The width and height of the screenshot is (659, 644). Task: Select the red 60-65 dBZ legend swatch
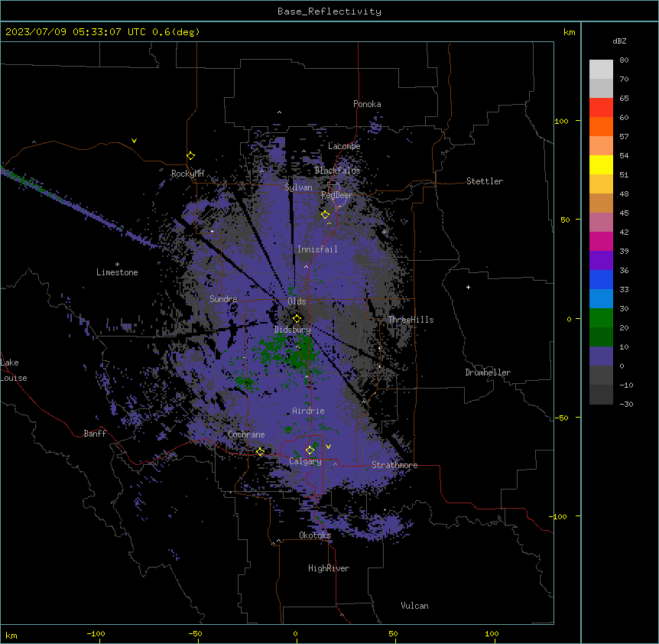click(x=601, y=107)
